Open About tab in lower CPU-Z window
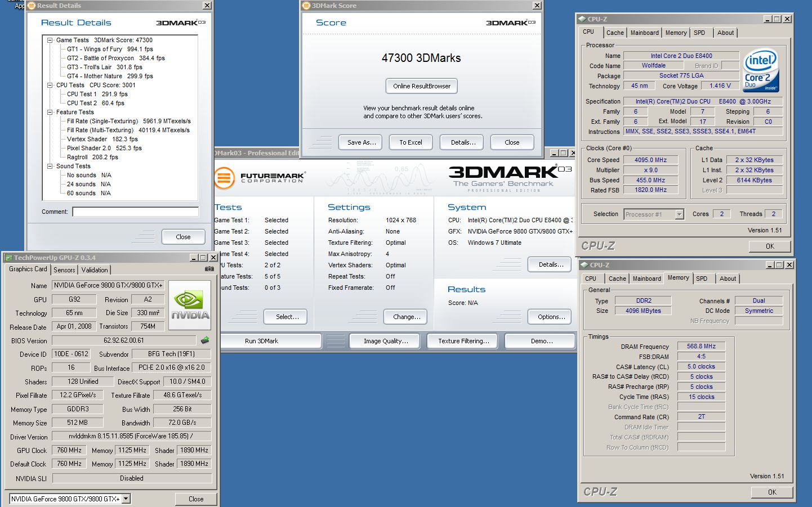The height and width of the screenshot is (507, 812). pos(728,279)
